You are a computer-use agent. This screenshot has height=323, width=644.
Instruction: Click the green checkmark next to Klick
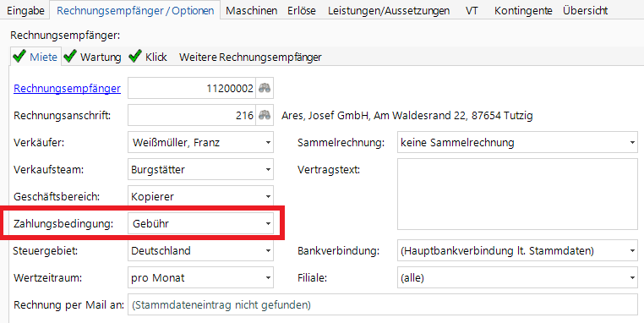pyautogui.click(x=135, y=57)
